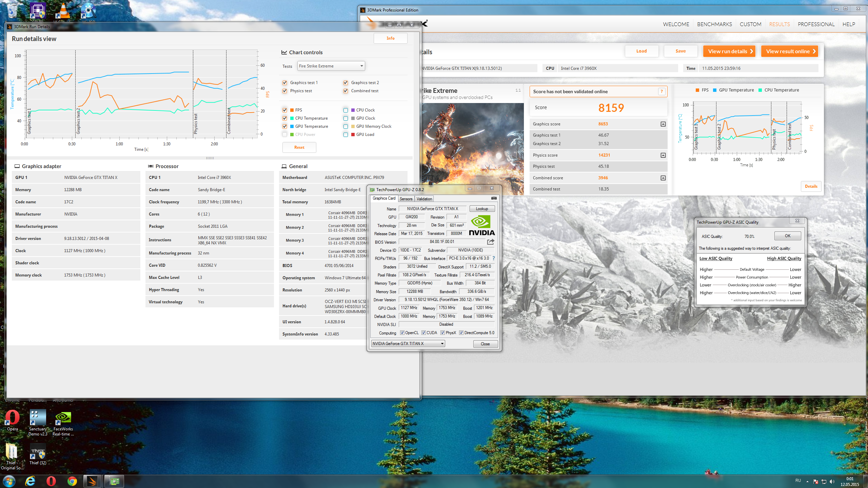Switch to the Sensors tab in GPU-Z

[406, 199]
